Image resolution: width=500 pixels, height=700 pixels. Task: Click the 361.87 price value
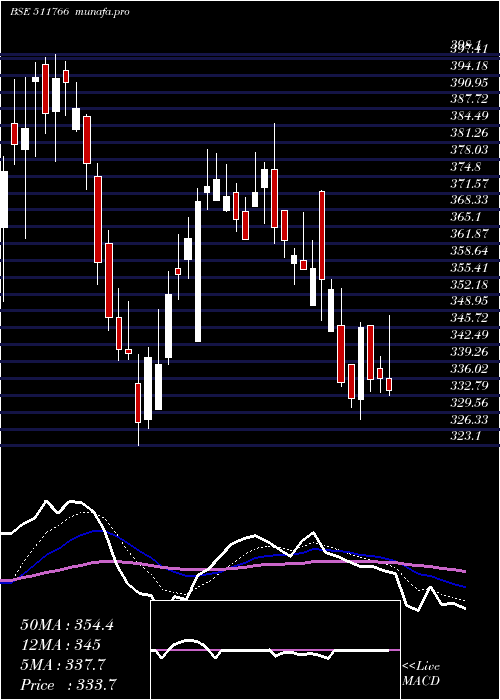click(x=469, y=233)
